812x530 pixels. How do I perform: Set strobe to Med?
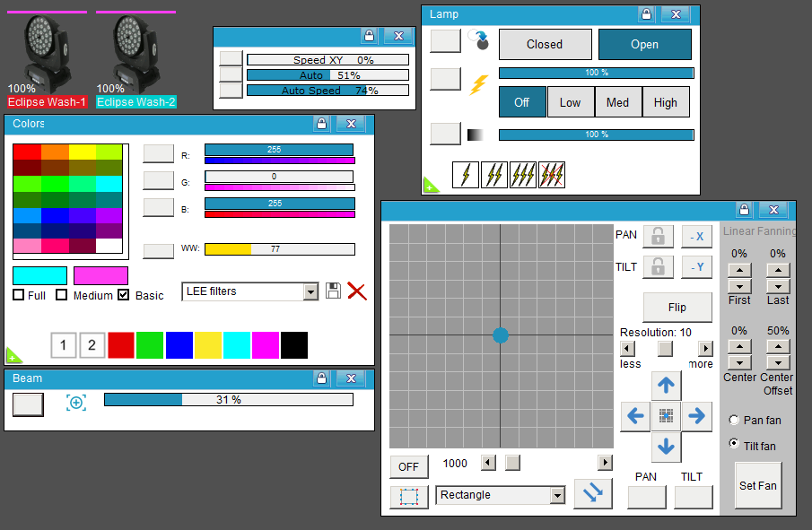coord(618,102)
